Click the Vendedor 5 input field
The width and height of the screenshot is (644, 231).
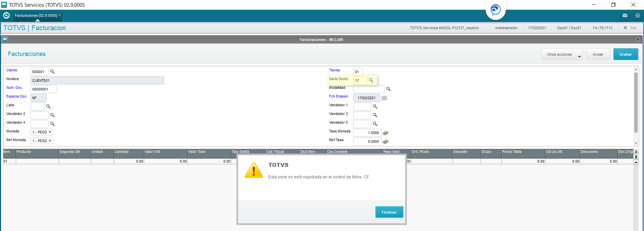pos(362,124)
